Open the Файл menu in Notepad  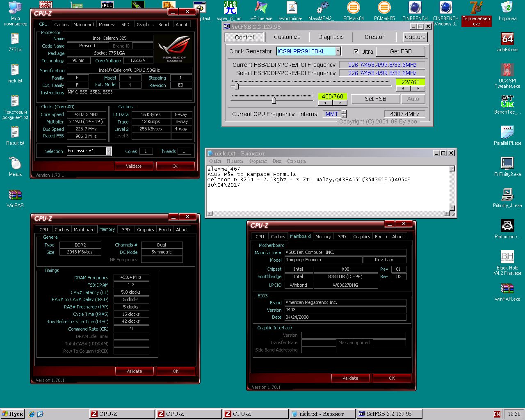215,161
